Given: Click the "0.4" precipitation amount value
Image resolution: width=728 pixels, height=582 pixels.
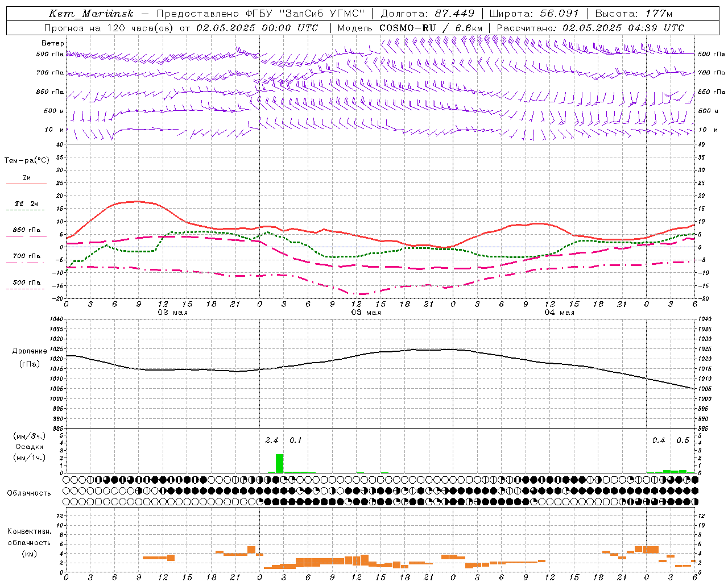Looking at the screenshot, I should pos(659,440).
